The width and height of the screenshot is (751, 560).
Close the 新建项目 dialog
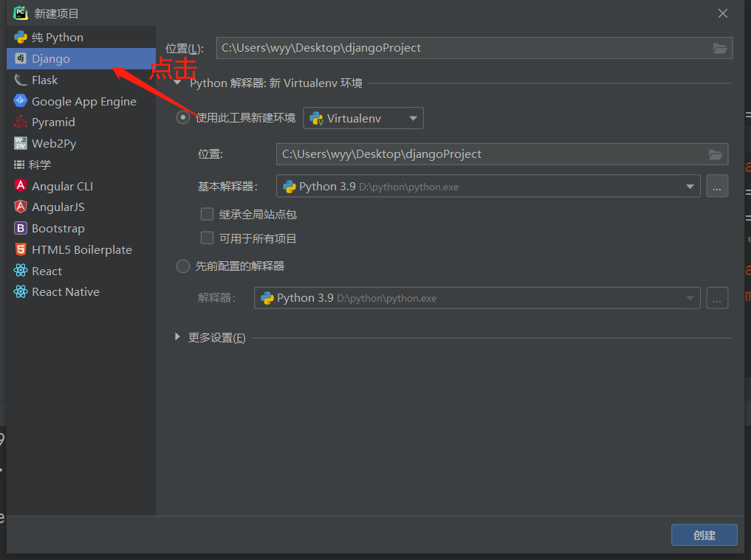pyautogui.click(x=723, y=13)
